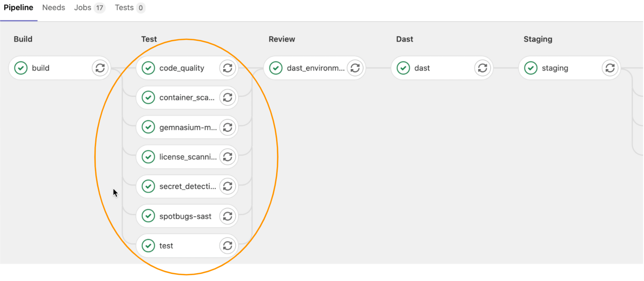The image size is (644, 281).
Task: Open the spotbugs-sast job log
Action: click(185, 217)
